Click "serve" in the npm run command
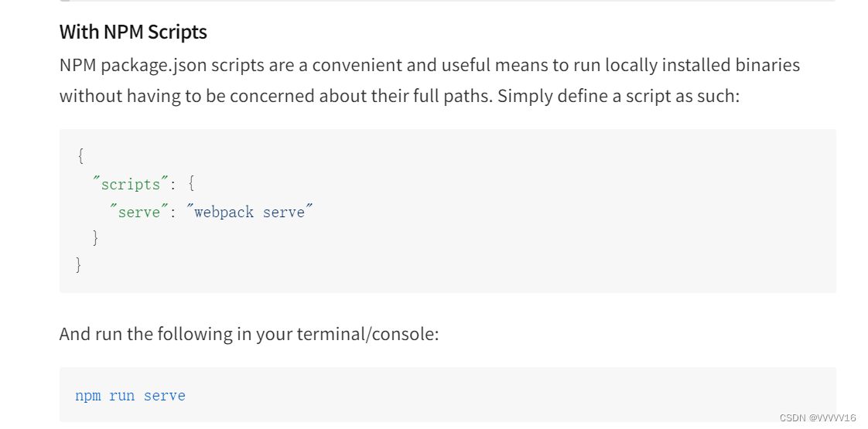This screenshot has height=429, width=868. [x=165, y=397]
